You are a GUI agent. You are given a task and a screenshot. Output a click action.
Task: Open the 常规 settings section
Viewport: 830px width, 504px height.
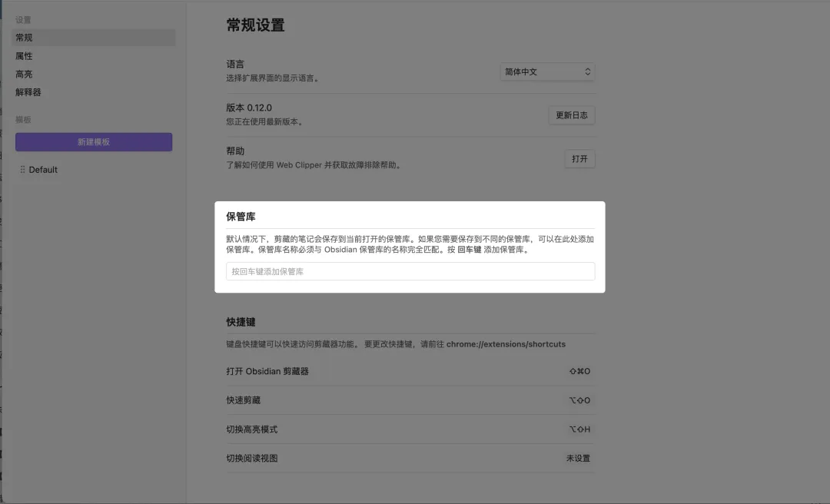94,38
